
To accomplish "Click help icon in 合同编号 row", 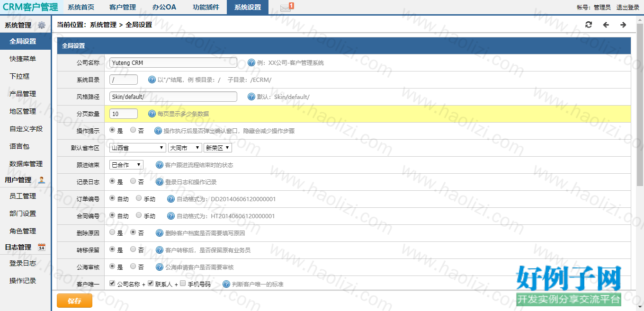I will pyautogui.click(x=171, y=216).
